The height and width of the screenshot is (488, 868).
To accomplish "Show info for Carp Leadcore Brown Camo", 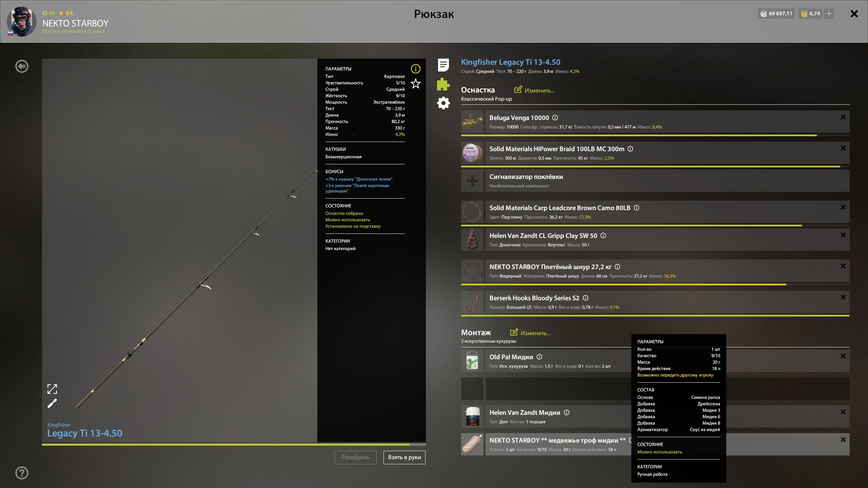I will pos(636,208).
